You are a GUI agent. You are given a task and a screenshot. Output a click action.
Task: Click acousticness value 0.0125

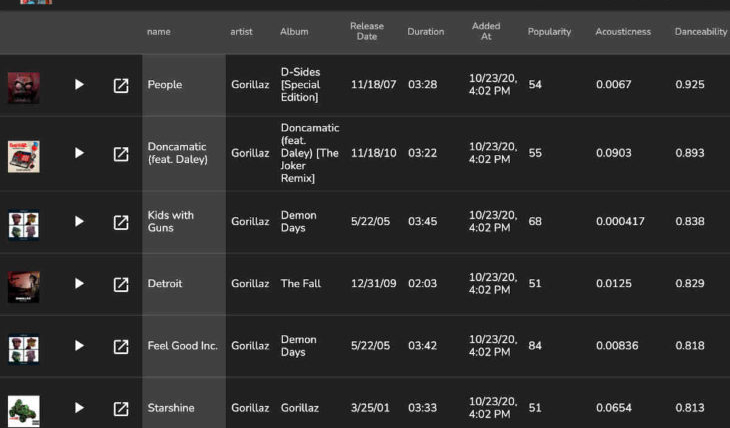pyautogui.click(x=614, y=284)
